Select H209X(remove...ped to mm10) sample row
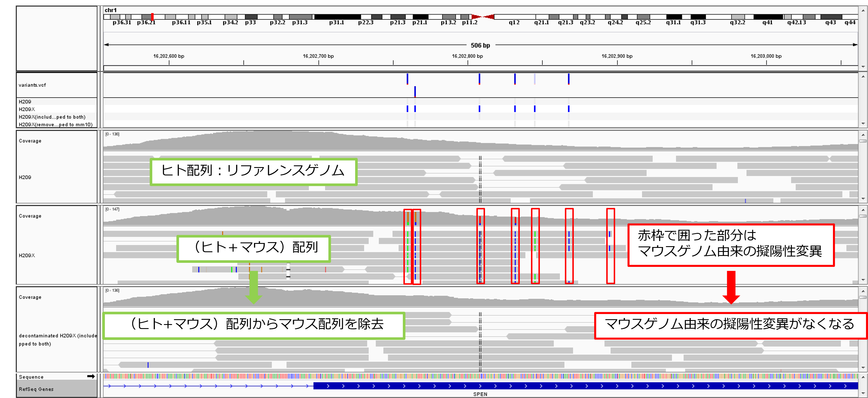 click(56, 125)
